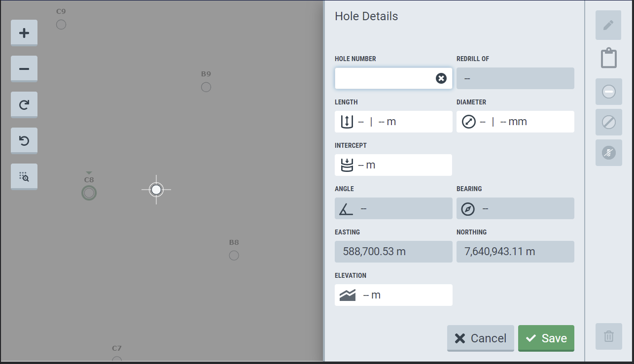
Task: Rotate map counter-clockwise
Action: pyautogui.click(x=24, y=141)
